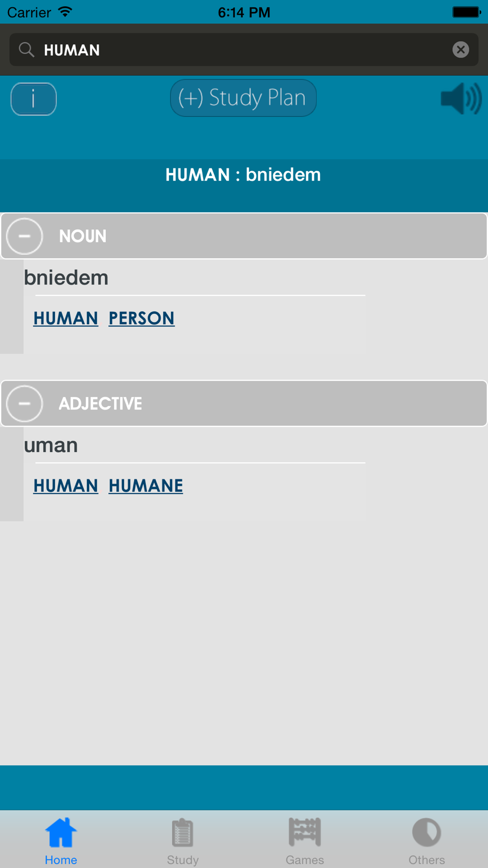Follow HUMAN link under bniedem

(66, 318)
